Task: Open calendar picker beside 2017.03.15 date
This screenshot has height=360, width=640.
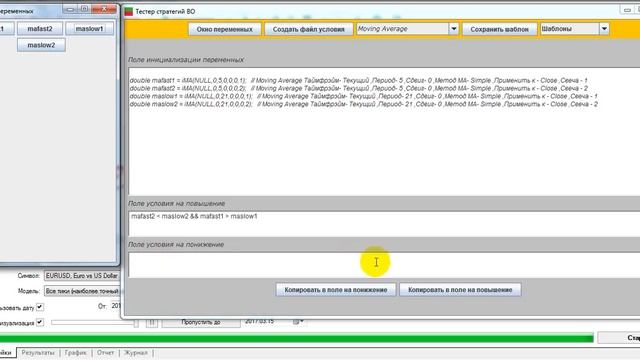Action: (298, 322)
